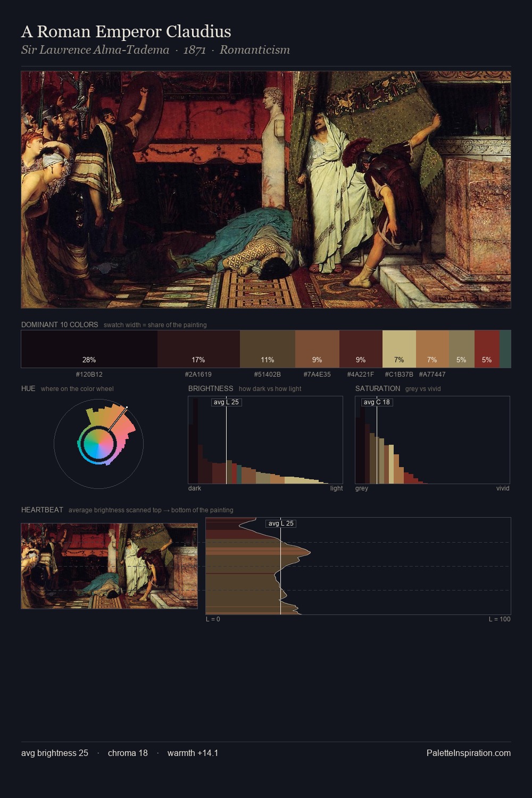
Task: Pick the 9% swatch above #4A221F
Action: click(x=361, y=349)
